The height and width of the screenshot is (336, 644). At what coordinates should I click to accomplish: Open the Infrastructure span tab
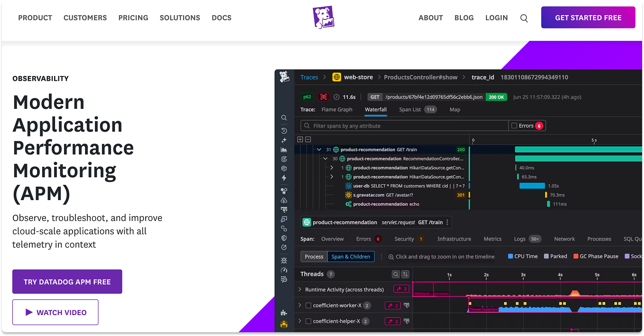click(x=454, y=239)
